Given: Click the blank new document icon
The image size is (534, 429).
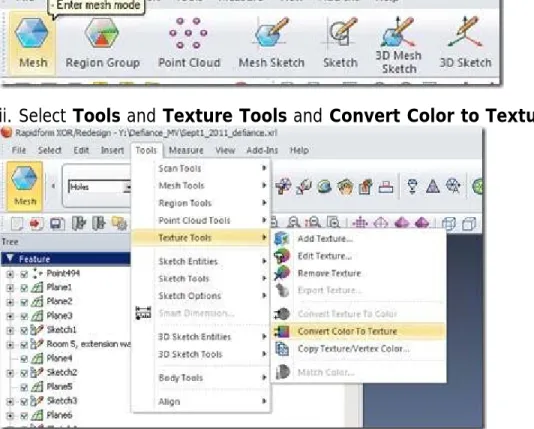Looking at the screenshot, I should tap(16, 223).
